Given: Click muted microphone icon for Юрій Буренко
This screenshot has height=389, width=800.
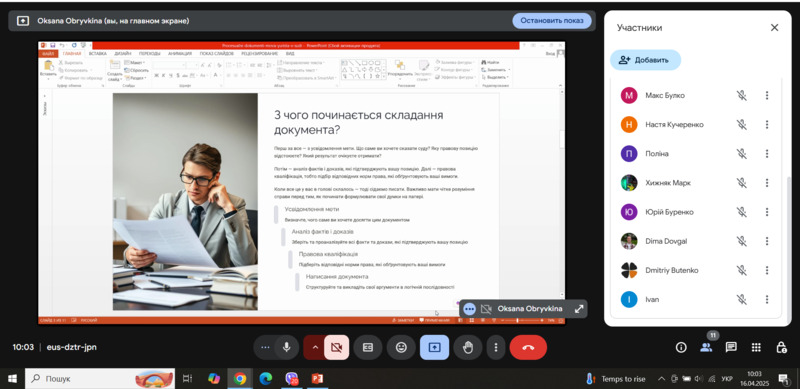Looking at the screenshot, I should point(741,212).
